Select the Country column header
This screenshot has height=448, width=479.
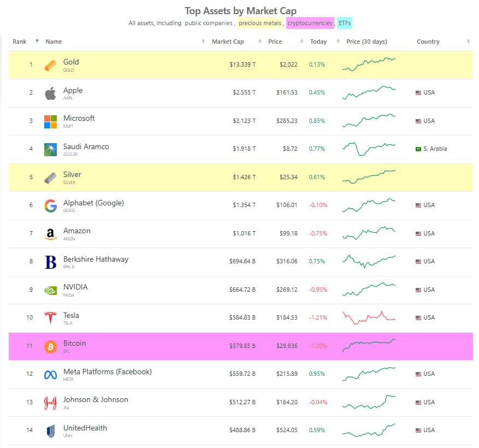pos(428,42)
